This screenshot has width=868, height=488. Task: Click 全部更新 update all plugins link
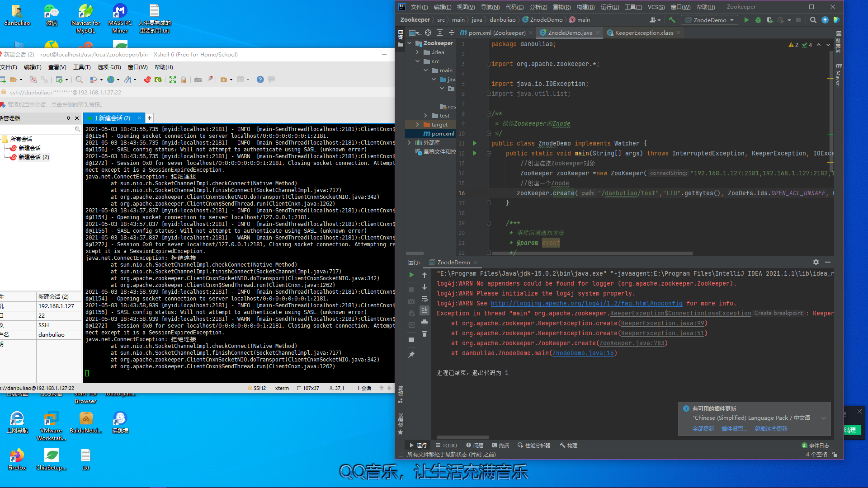pyautogui.click(x=703, y=429)
